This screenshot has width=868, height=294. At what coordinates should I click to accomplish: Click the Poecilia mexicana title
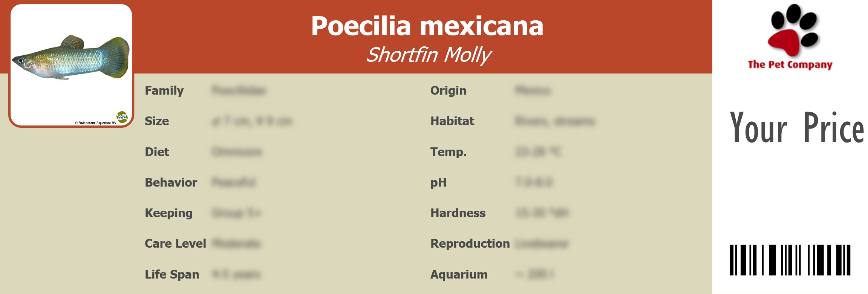tap(427, 26)
